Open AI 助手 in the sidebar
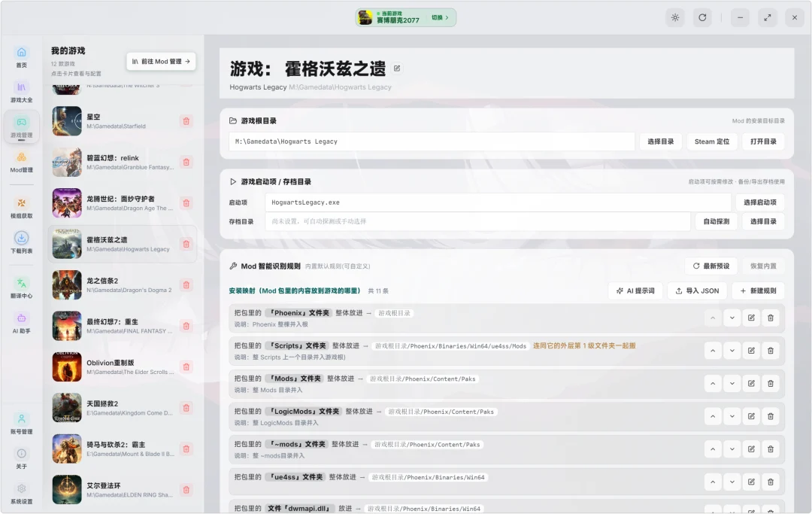 (x=21, y=322)
